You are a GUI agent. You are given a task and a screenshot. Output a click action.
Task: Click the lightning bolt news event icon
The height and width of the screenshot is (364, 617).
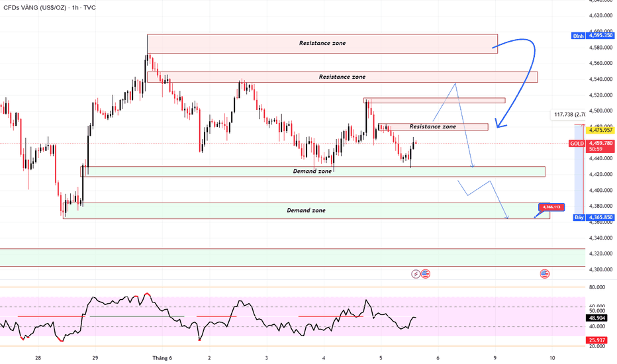[416, 274]
